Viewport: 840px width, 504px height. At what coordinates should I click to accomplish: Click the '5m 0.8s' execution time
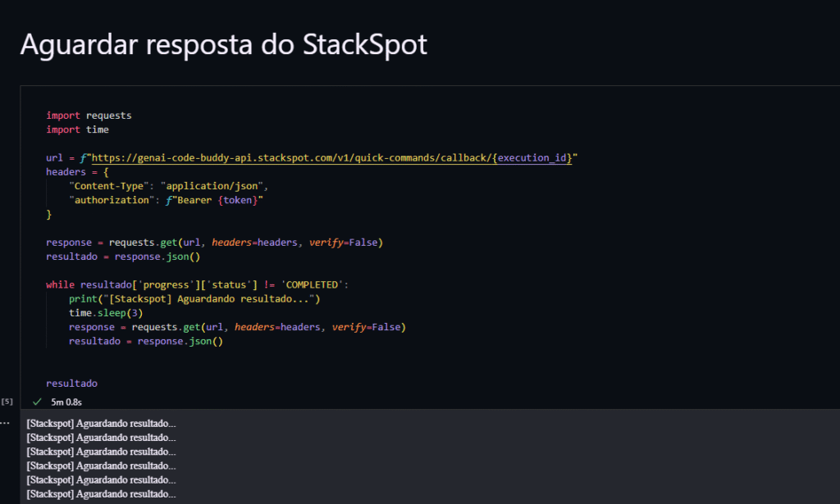(66, 402)
